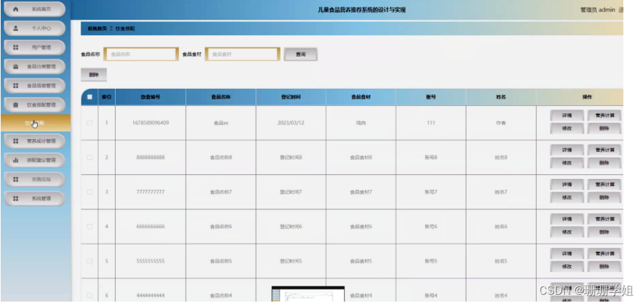Expand the 食品分类管理 sidebar menu

point(35,67)
